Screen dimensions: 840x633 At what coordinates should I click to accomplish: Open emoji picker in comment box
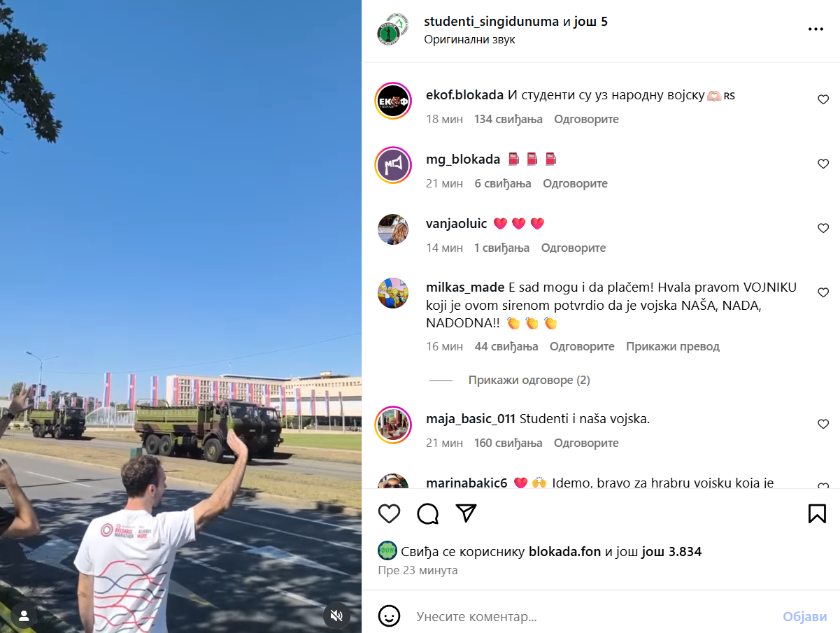(389, 616)
